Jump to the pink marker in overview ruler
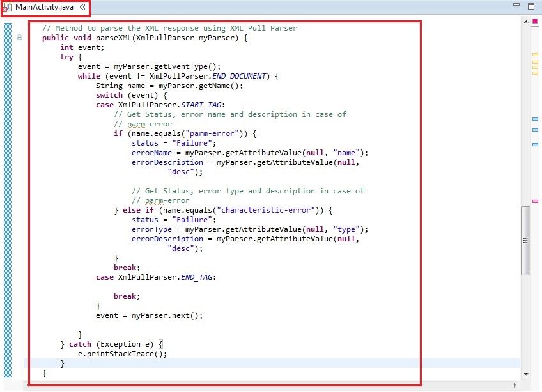The image size is (542, 392). (535, 201)
